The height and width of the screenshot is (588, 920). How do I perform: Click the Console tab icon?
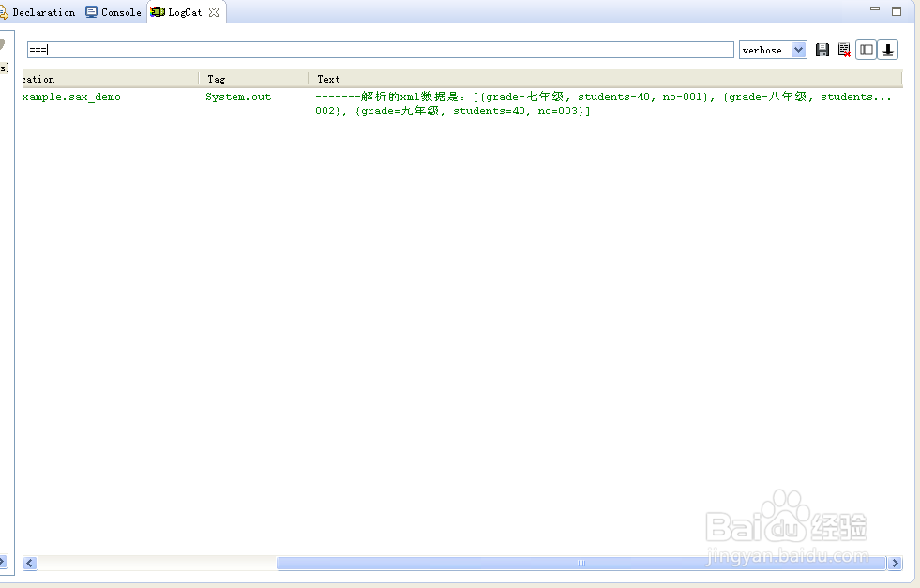click(91, 12)
